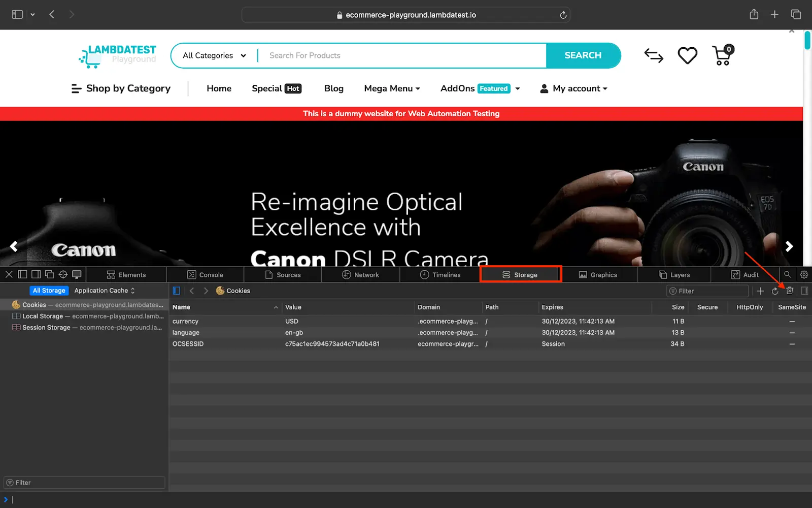Go to the Home nav link
Viewport: 812px width, 508px height.
(219, 88)
